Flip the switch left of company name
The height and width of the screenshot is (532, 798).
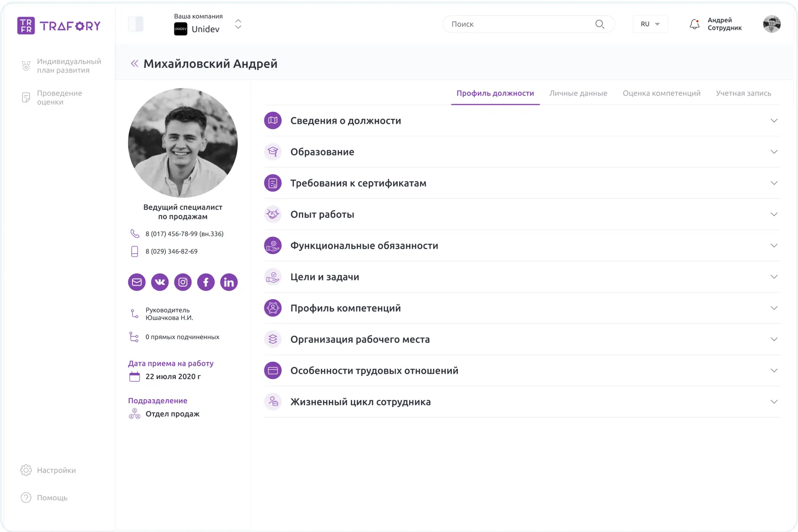coord(136,24)
